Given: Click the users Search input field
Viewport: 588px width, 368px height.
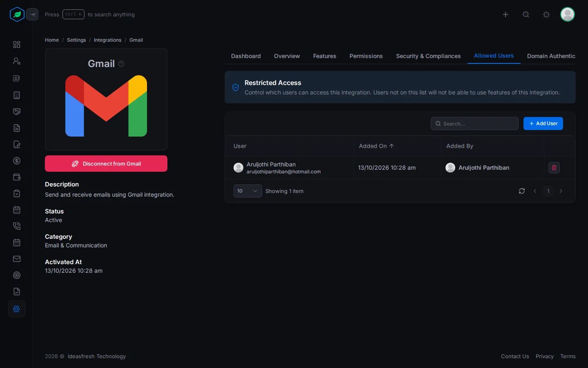Looking at the screenshot, I should (x=474, y=123).
